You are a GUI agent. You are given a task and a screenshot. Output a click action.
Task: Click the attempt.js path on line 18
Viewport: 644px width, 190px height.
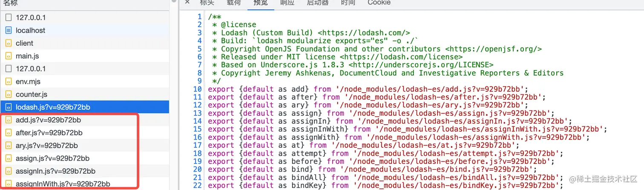coord(456,153)
